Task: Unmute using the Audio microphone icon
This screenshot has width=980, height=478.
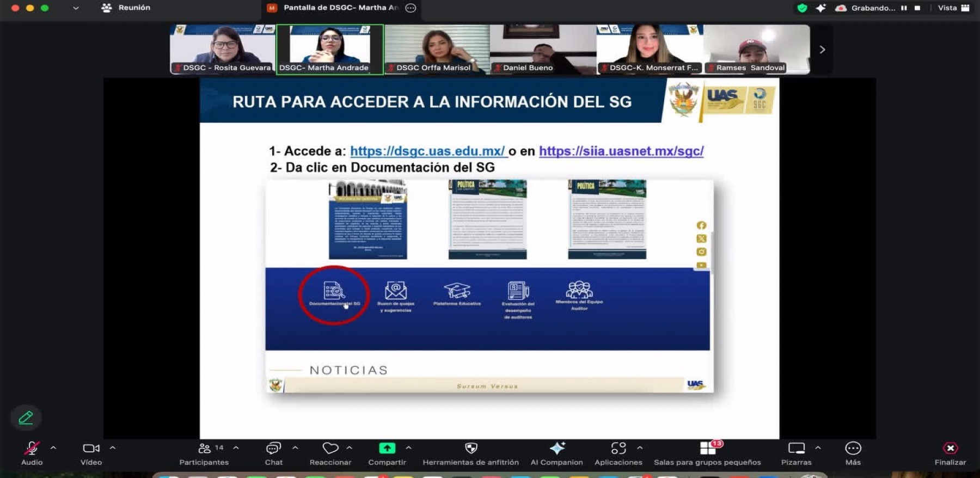Action: pyautogui.click(x=32, y=448)
